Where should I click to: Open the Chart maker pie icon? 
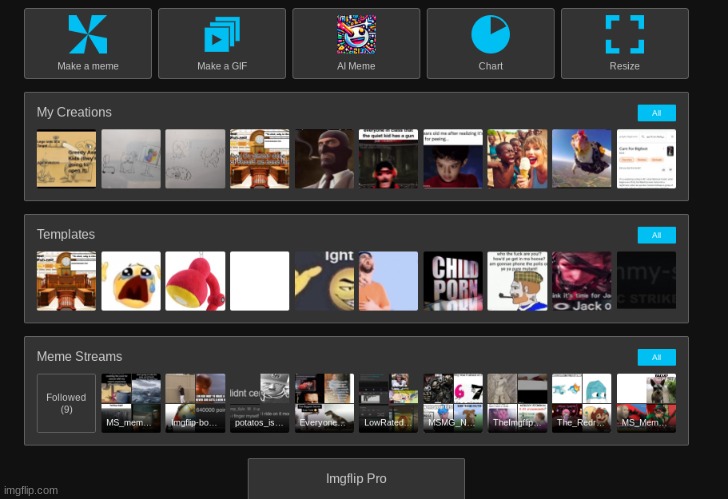pyautogui.click(x=490, y=35)
